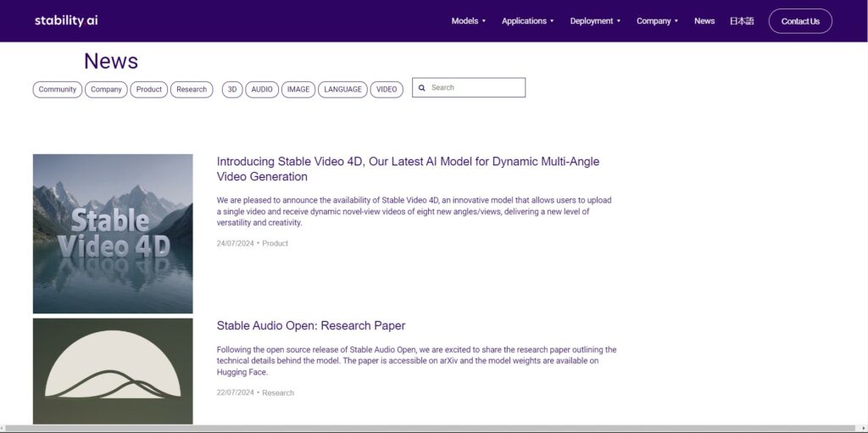The width and height of the screenshot is (868, 433).
Task: Click into the news Search field
Action: click(469, 87)
